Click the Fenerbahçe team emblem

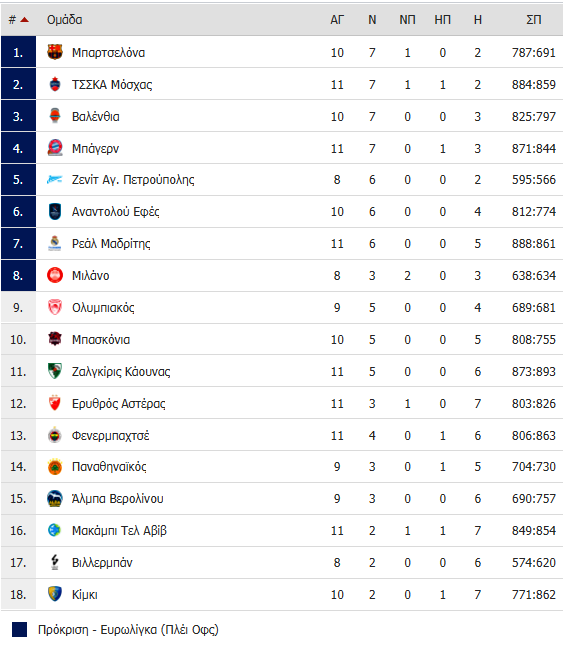[x=55, y=435]
